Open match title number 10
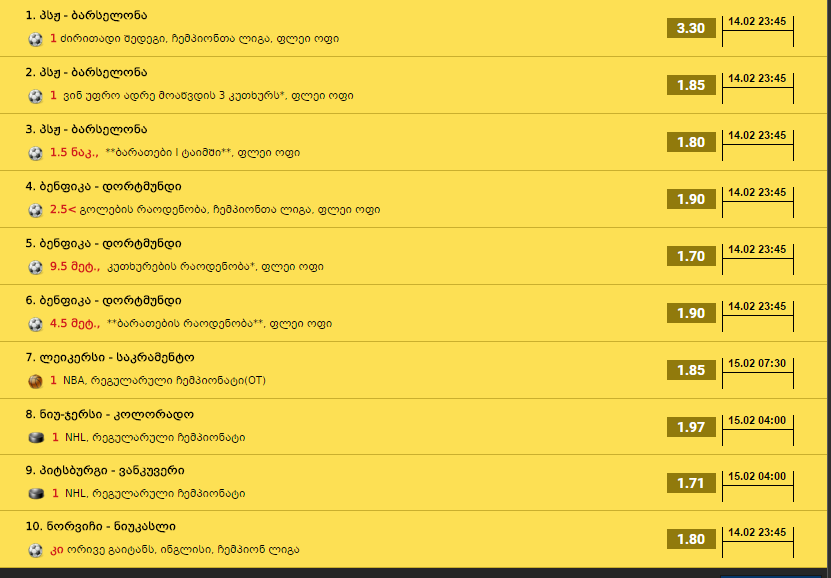The height and width of the screenshot is (578, 831). (x=101, y=527)
